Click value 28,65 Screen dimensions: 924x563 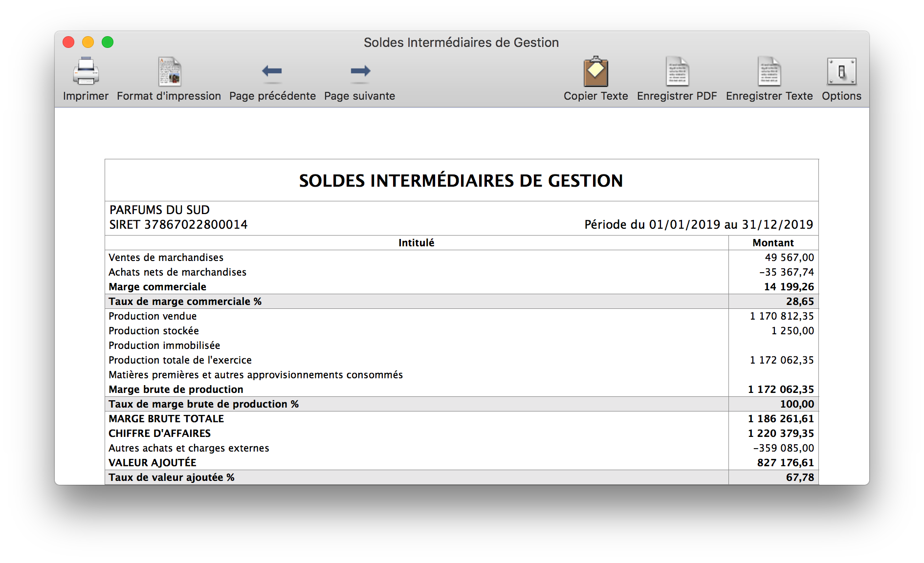coord(800,302)
